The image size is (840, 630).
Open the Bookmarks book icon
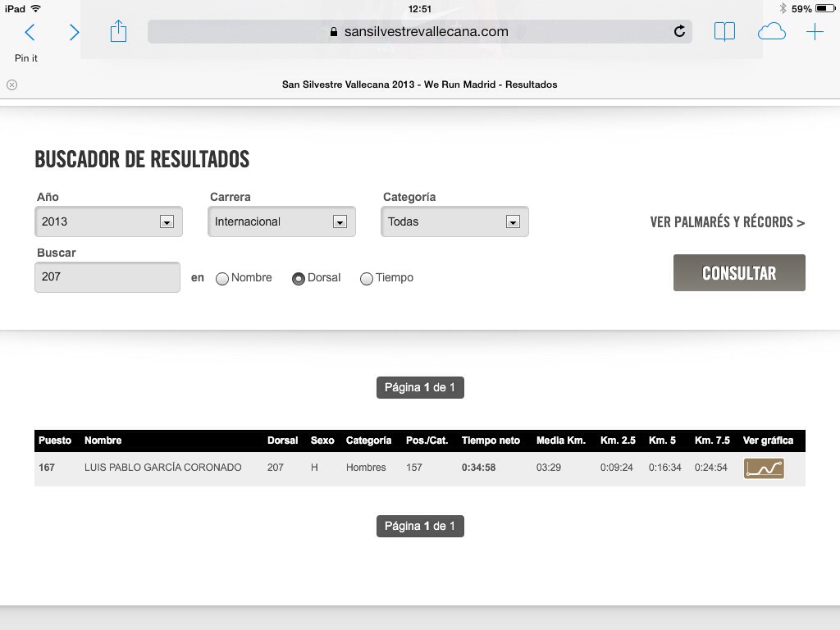point(724,32)
